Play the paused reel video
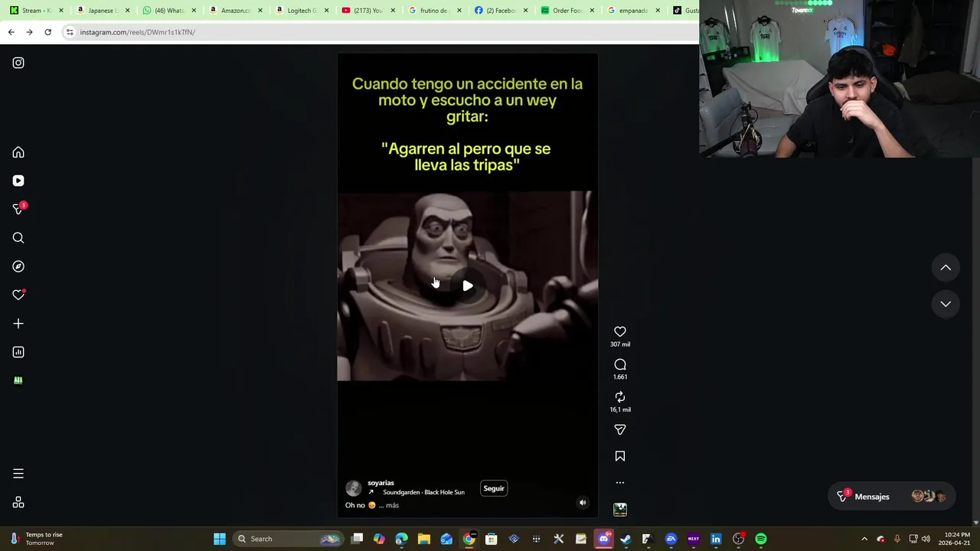The image size is (980, 551). tap(468, 285)
